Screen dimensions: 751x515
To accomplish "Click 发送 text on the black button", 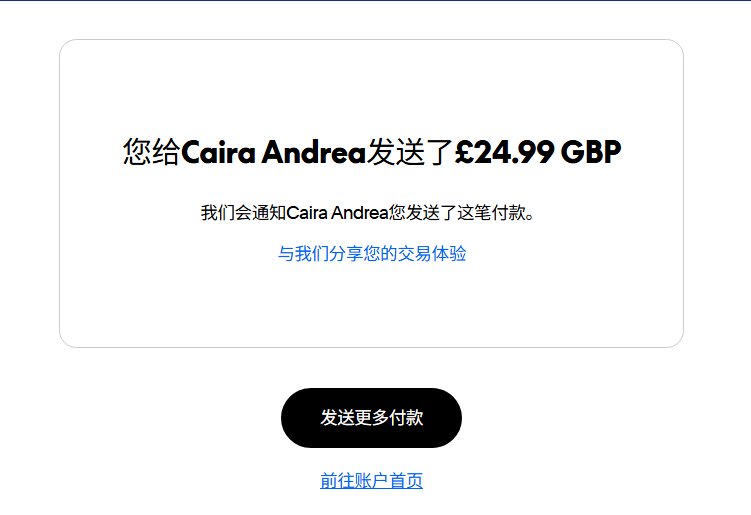I will [x=337, y=418].
